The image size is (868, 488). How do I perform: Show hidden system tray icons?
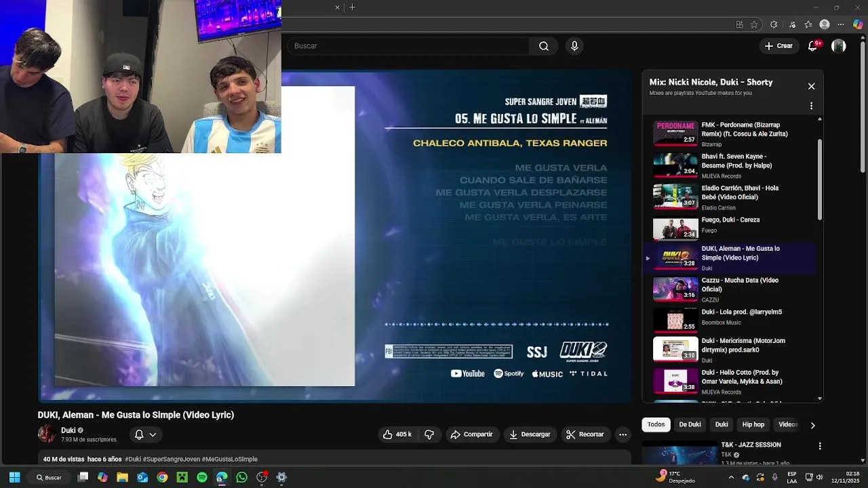coord(731,477)
